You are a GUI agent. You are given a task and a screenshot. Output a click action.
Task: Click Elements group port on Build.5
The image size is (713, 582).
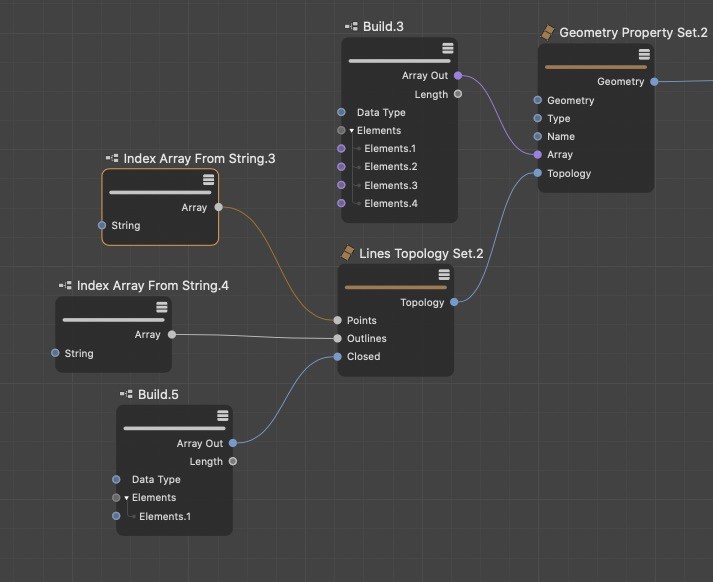[x=116, y=497]
